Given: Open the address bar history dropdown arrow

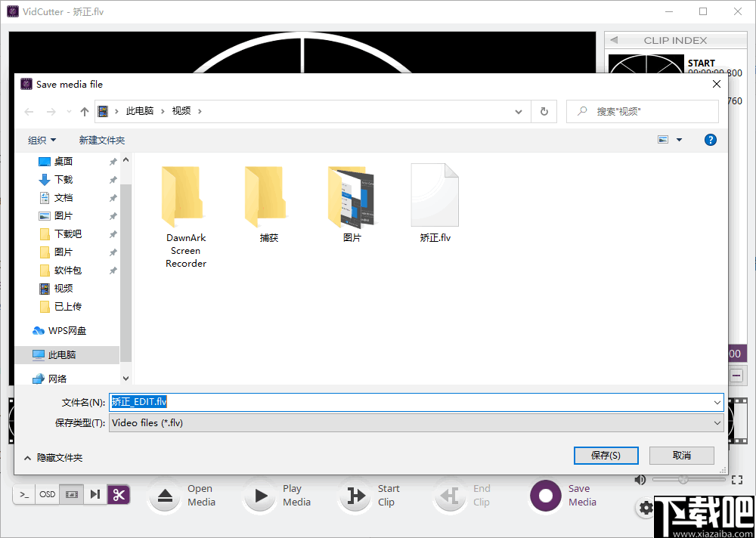Looking at the screenshot, I should (519, 110).
